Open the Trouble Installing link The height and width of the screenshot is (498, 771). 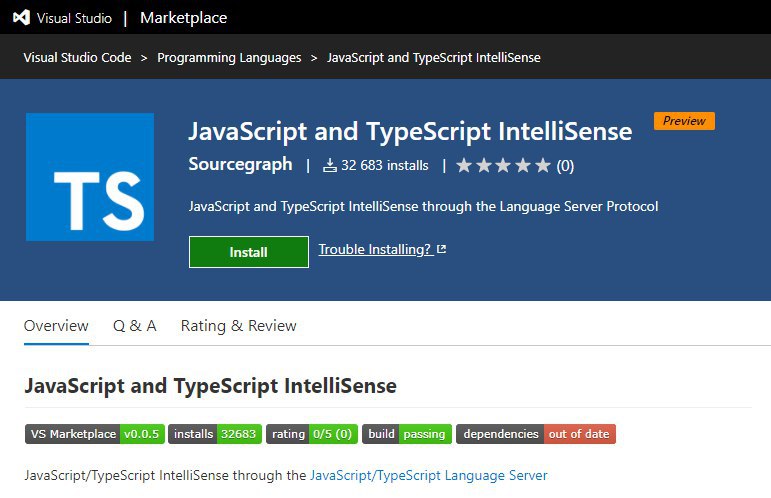(375, 250)
